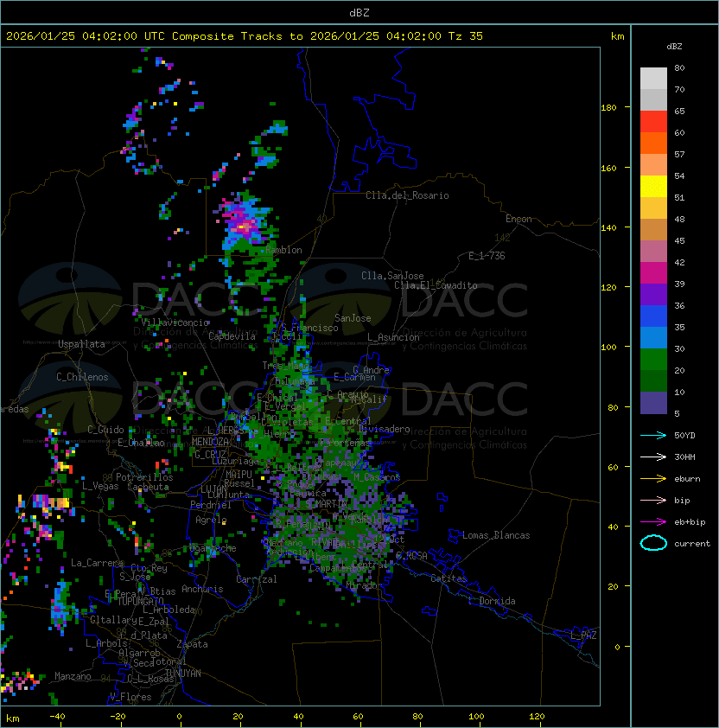Choose the dark green 20 dBZ swatch

point(653,380)
